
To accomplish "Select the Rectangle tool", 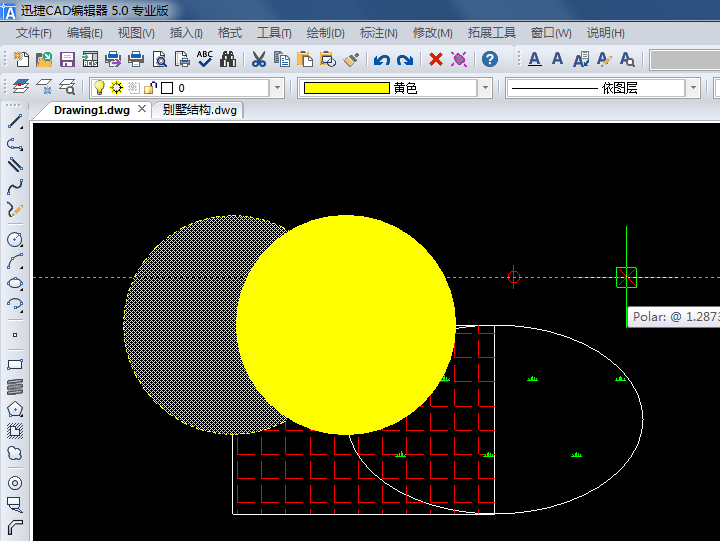I will coord(15,365).
